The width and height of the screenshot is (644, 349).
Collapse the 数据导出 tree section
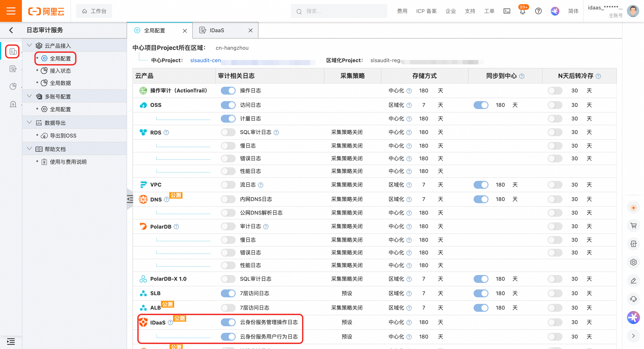pyautogui.click(x=30, y=122)
